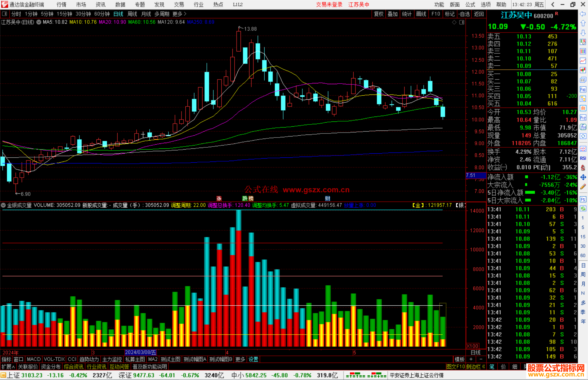Click the back arrow sidebar icon
The width and height of the screenshot is (588, 380).
coord(583,14)
